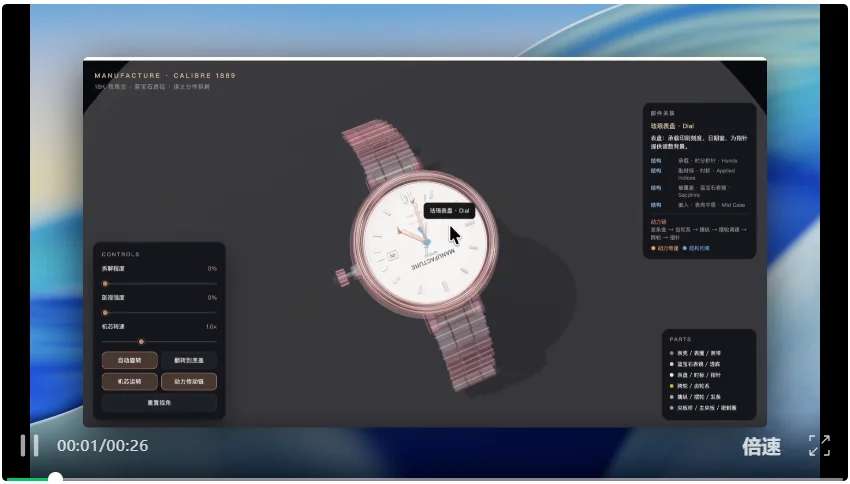This screenshot has width=850, height=484.
Task: Click the 齿轮系 row with yellow dot
Action: pos(690,386)
